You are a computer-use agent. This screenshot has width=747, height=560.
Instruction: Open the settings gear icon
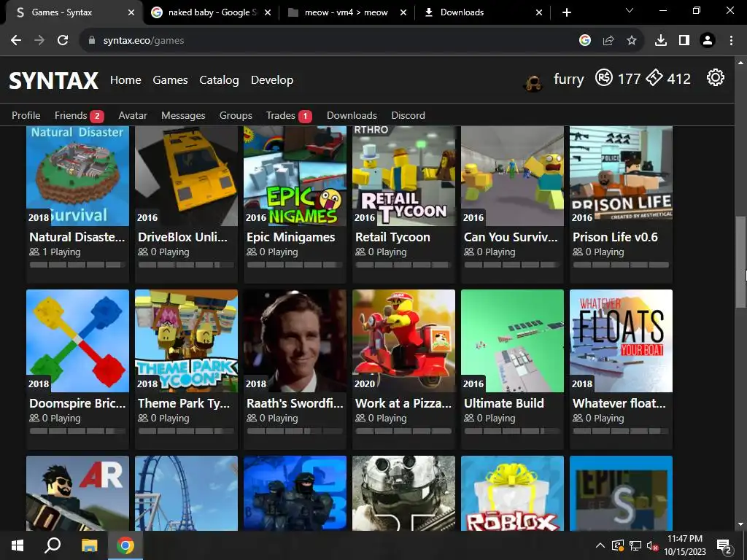click(715, 77)
